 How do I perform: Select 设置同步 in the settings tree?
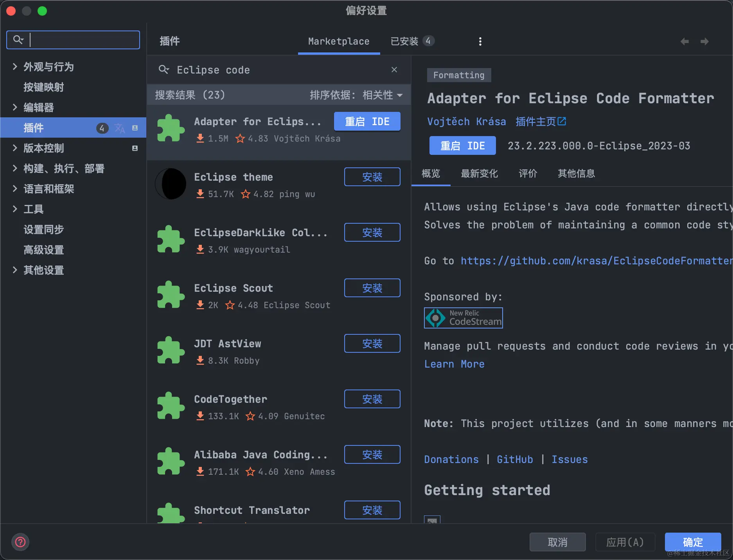point(44,230)
